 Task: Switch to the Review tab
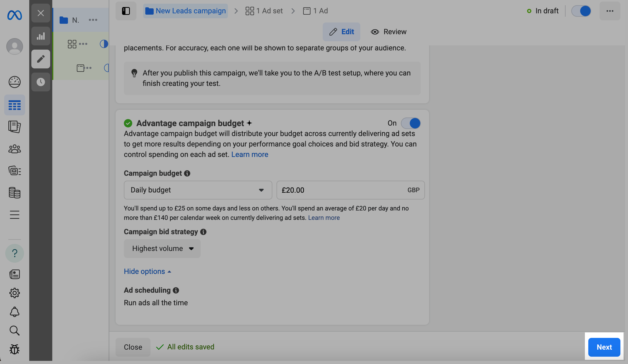click(389, 32)
